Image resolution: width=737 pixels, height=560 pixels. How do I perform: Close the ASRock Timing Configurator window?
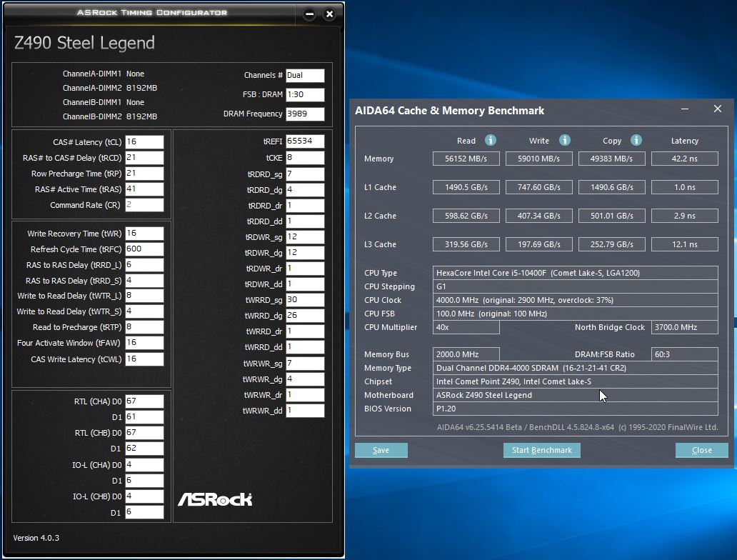pyautogui.click(x=329, y=14)
